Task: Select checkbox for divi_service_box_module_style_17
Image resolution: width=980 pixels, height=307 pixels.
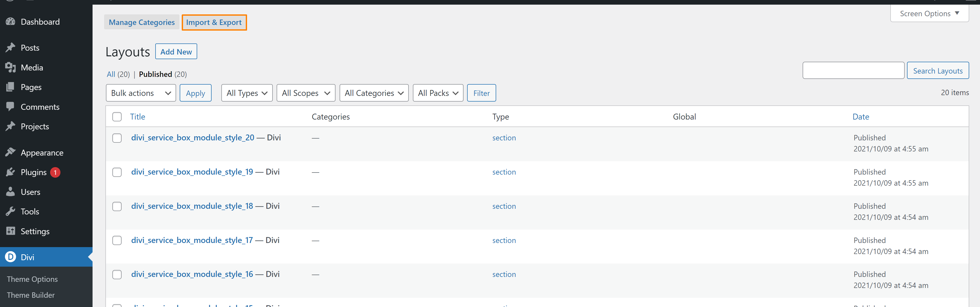Action: [x=117, y=240]
